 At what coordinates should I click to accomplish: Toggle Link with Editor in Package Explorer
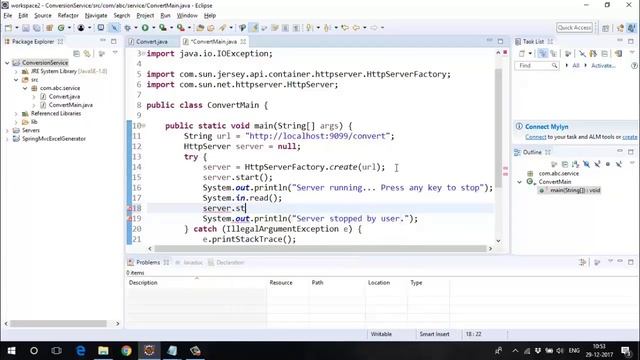tap(87, 53)
